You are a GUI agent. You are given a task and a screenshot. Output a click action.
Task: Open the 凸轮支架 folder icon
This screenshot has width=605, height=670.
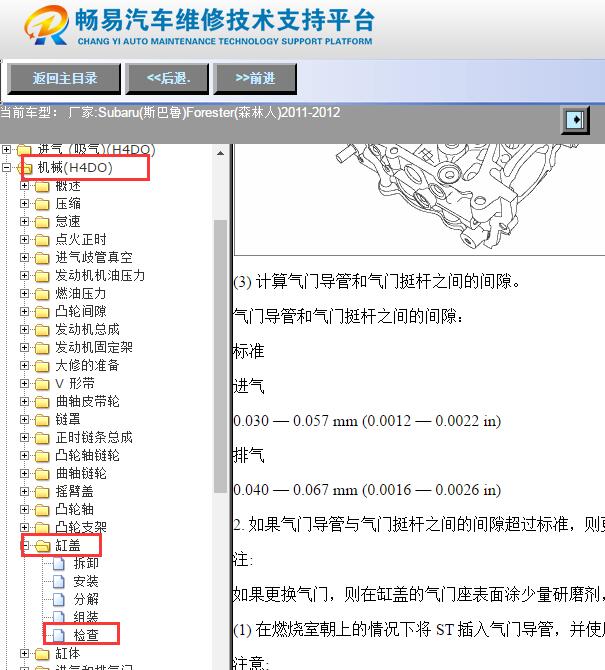pyautogui.click(x=42, y=528)
